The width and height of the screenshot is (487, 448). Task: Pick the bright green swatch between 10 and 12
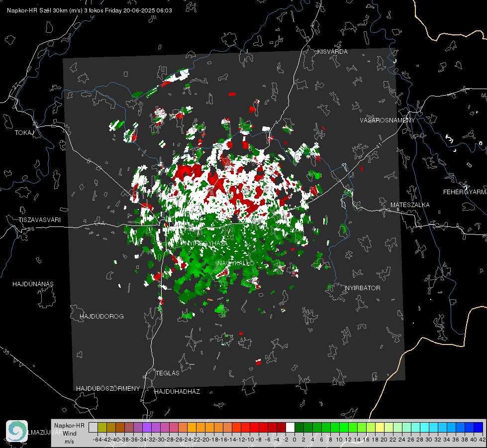point(344,427)
